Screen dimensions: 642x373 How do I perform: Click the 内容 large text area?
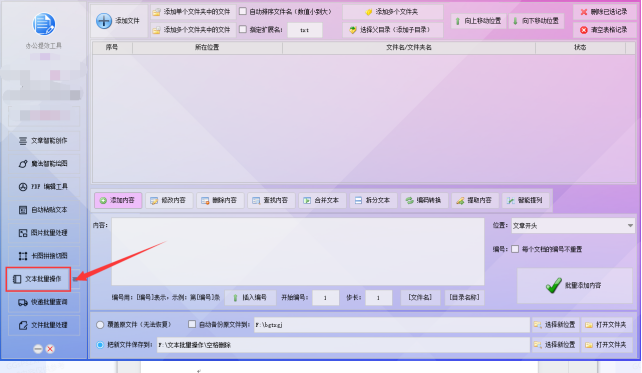[298, 251]
